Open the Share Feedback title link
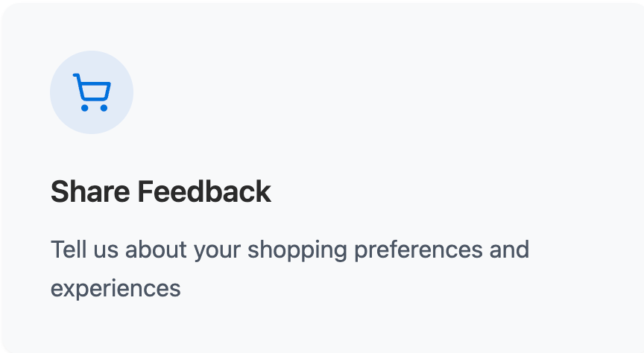 coord(160,192)
